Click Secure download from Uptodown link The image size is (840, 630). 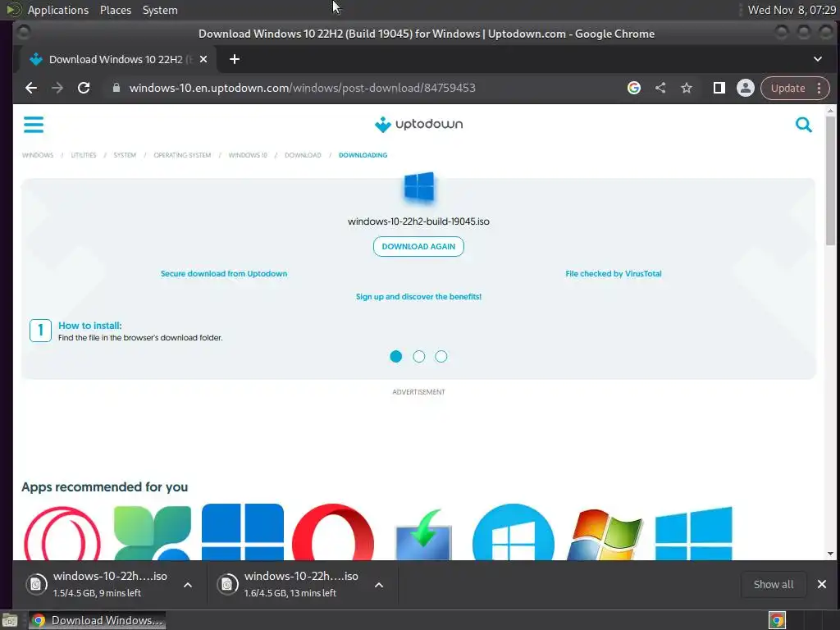224,274
